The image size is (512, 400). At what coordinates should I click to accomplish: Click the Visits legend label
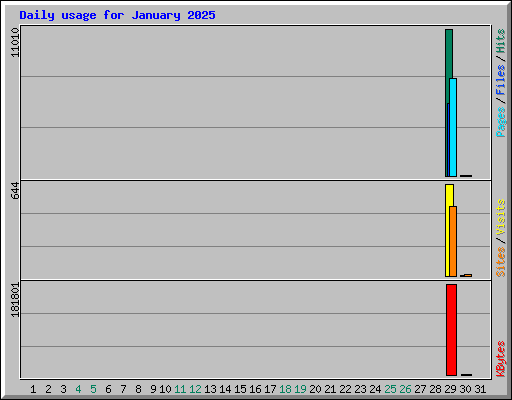[x=500, y=217]
